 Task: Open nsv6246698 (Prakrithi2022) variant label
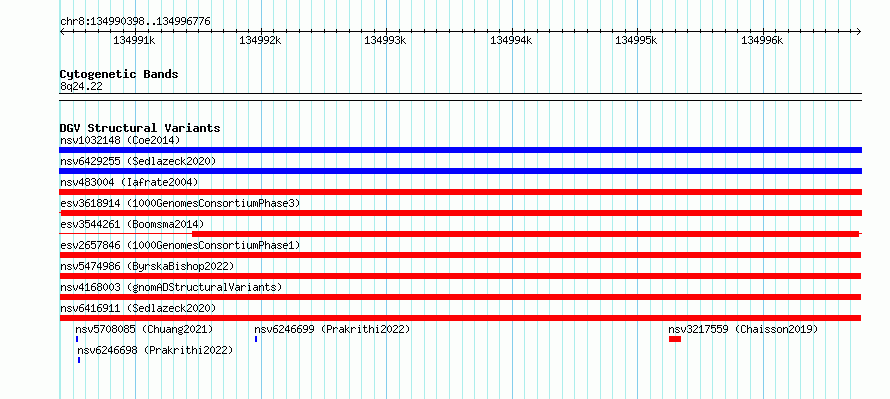156,350
